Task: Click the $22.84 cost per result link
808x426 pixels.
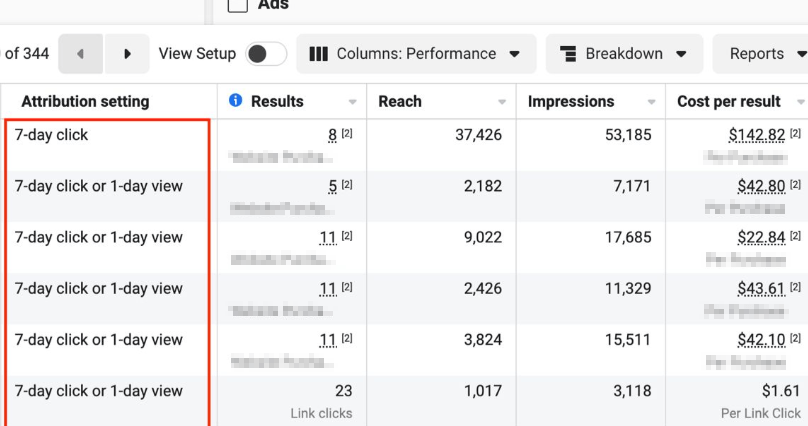Action: click(x=760, y=237)
